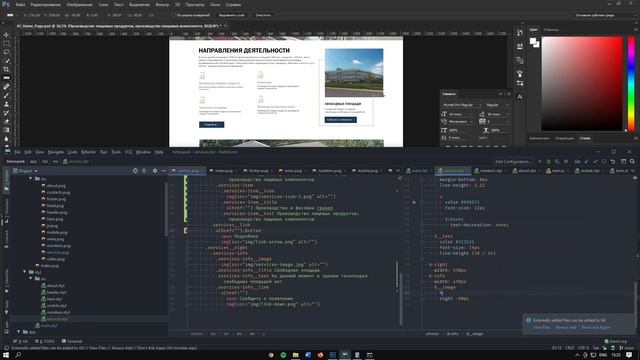This screenshot has height=360, width=640.
Task: Open Windows taskbar search
Action: [18, 355]
